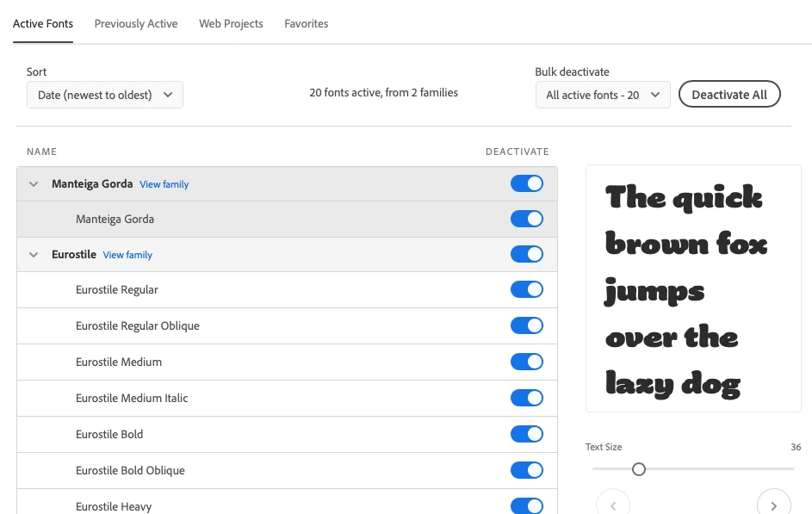Screen dimensions: 812x514
Task: Select the Eurostile Regular row name
Action: [116, 290]
